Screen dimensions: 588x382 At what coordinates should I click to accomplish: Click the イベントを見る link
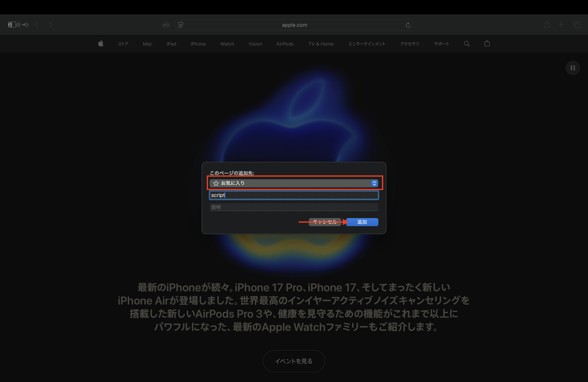(x=294, y=361)
